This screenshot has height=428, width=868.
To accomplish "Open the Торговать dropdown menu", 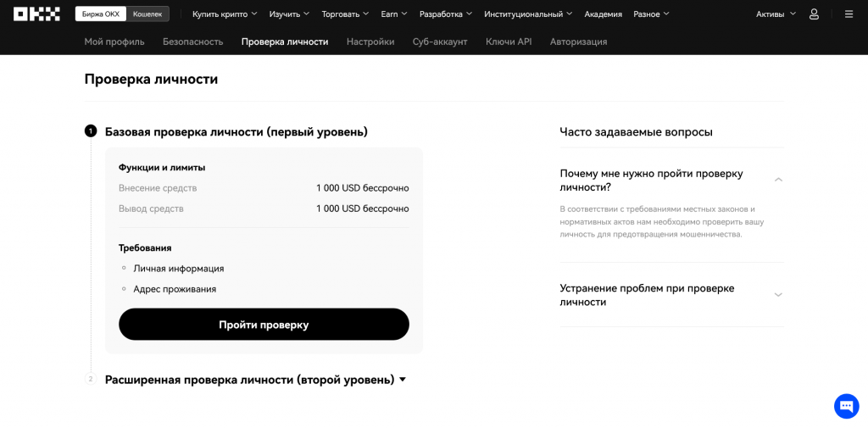I will tap(346, 14).
